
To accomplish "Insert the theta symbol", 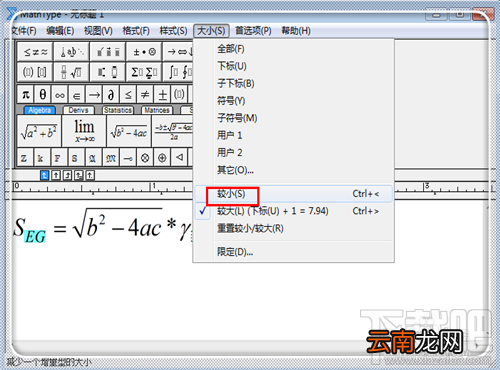I will pyautogui.click(x=43, y=95).
